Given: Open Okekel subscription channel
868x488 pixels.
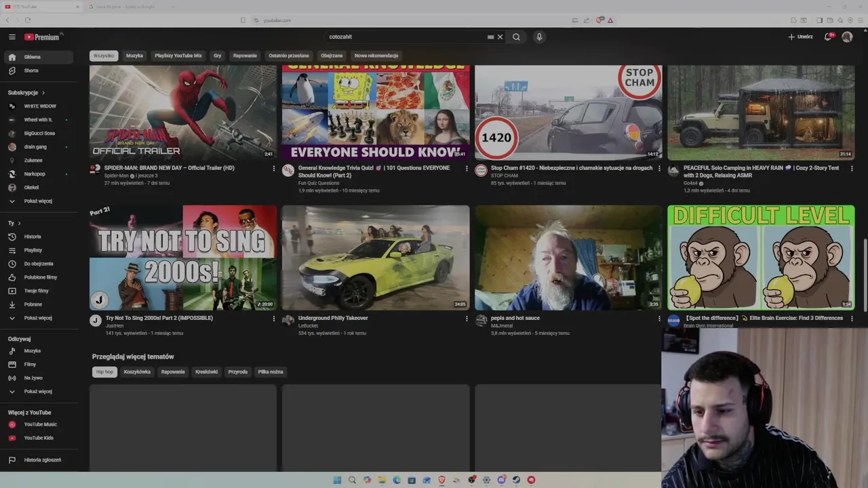Looking at the screenshot, I should pos(38,188).
